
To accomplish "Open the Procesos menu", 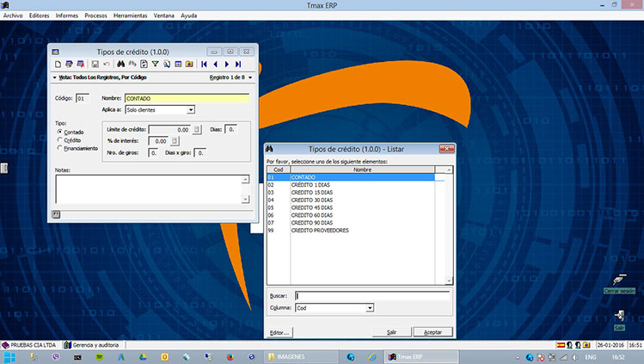I will coord(95,15).
